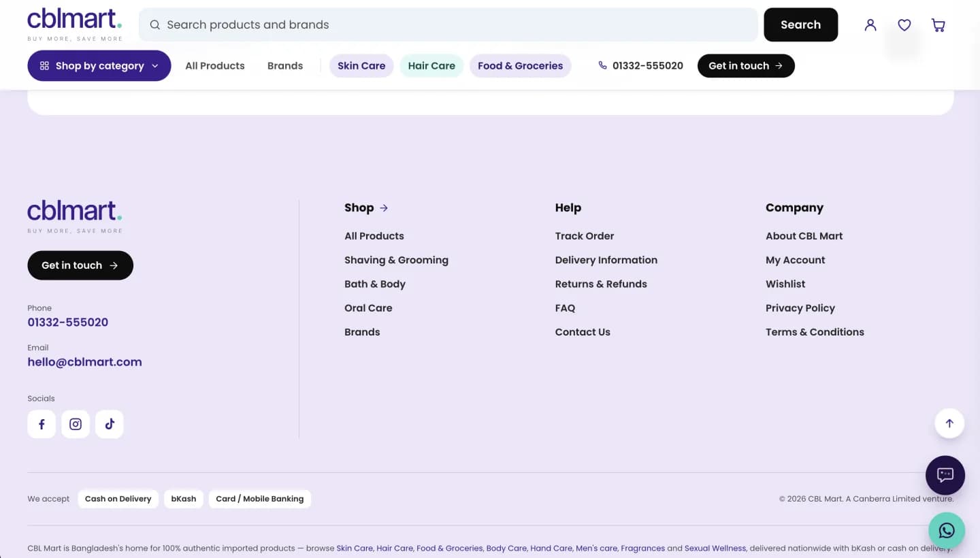Image resolution: width=980 pixels, height=558 pixels.
Task: Click Get in touch in header
Action: point(746,66)
